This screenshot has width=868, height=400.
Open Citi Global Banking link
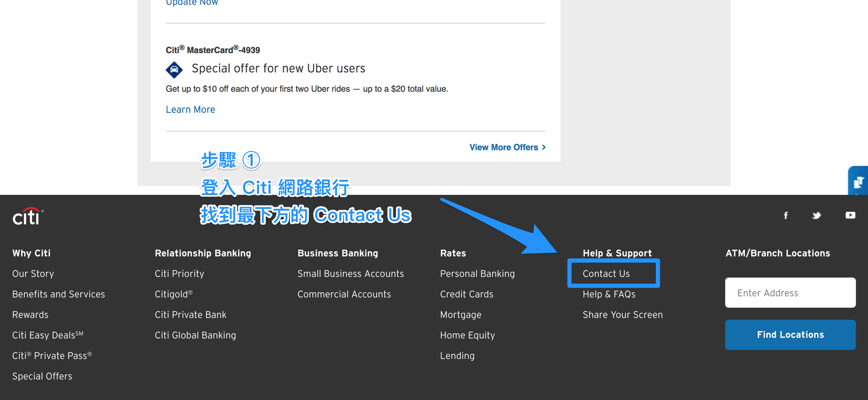click(x=195, y=335)
